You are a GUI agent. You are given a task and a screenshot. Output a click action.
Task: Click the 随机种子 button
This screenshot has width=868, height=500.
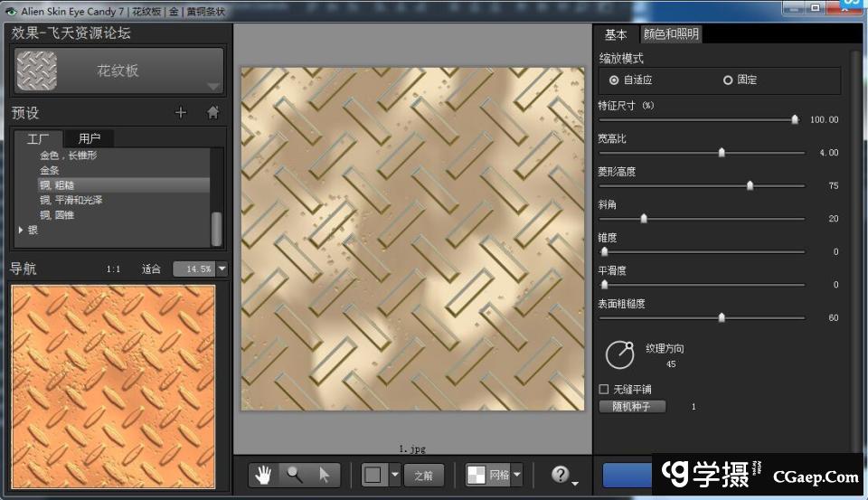coord(632,407)
